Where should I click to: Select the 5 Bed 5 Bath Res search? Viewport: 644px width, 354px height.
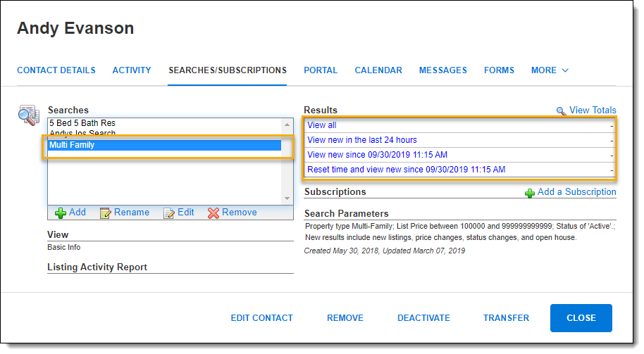pos(164,123)
